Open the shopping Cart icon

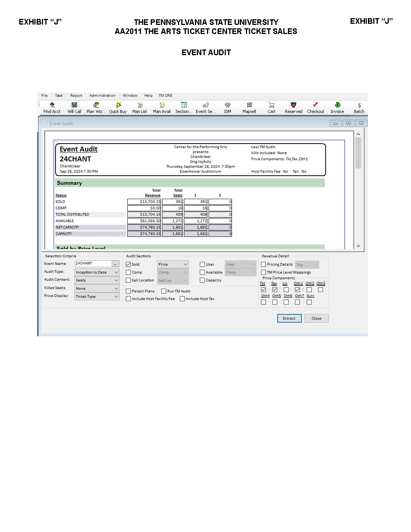point(272,108)
